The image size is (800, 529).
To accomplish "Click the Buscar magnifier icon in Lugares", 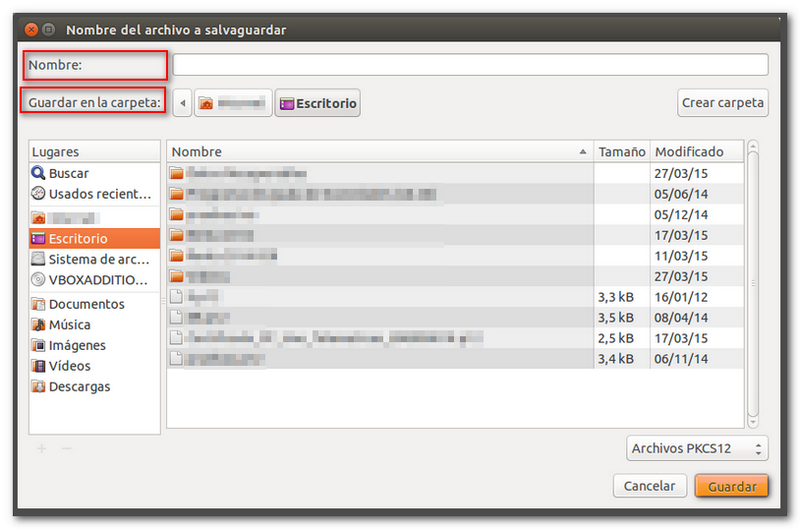I will coord(39,173).
